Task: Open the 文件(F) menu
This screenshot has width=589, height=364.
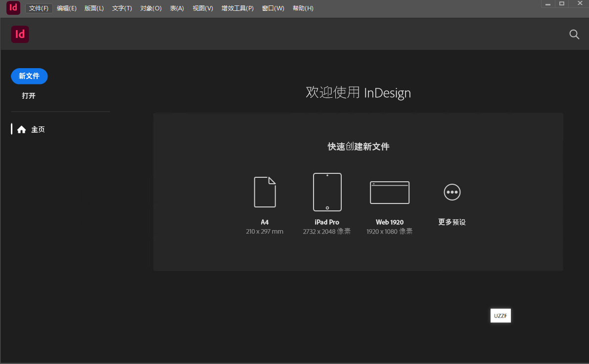Action: [39, 8]
